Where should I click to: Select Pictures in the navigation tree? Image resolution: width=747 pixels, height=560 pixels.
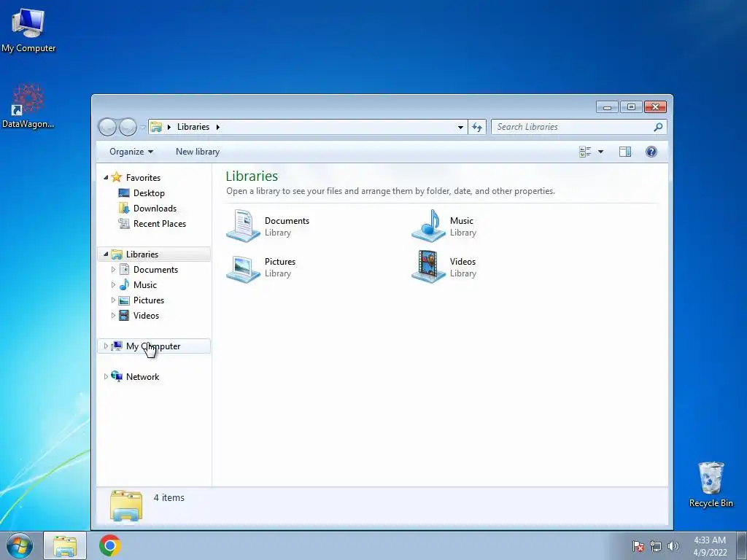[149, 300]
